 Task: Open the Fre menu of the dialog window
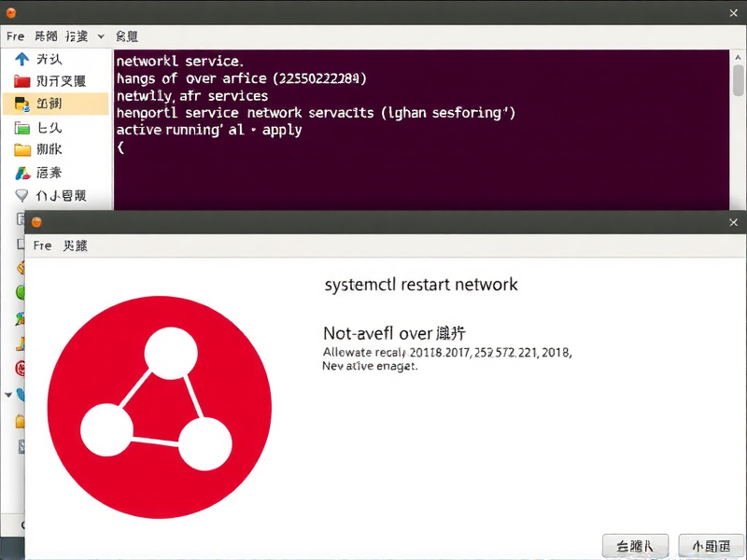(42, 245)
